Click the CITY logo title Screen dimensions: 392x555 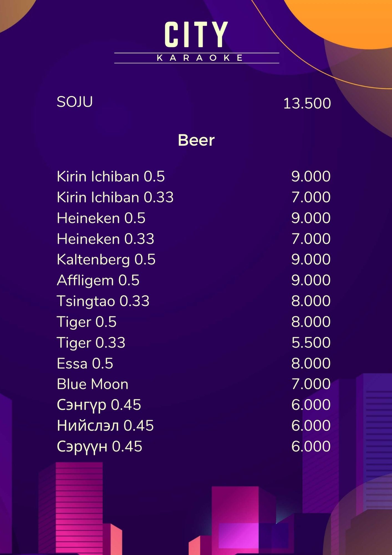pyautogui.click(x=196, y=35)
